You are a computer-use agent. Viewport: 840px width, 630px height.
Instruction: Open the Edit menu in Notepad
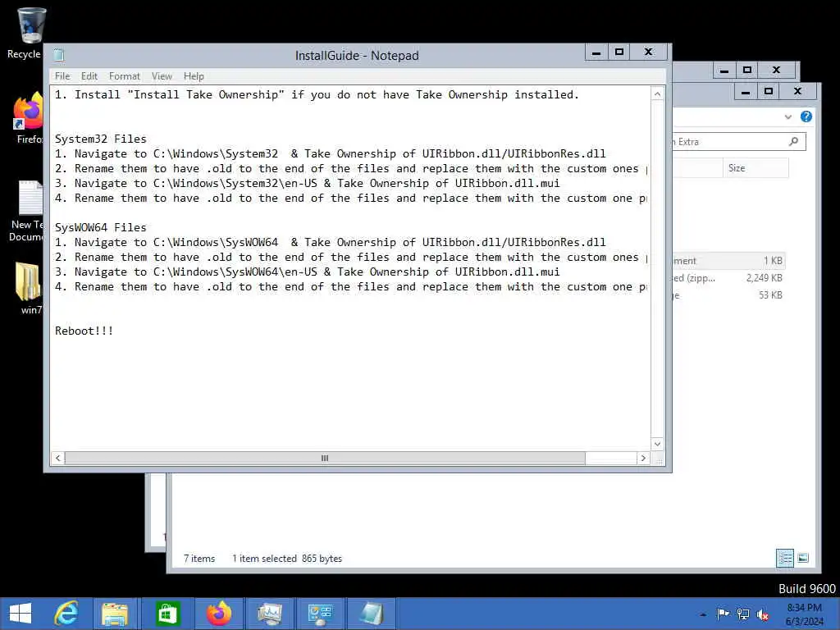89,76
